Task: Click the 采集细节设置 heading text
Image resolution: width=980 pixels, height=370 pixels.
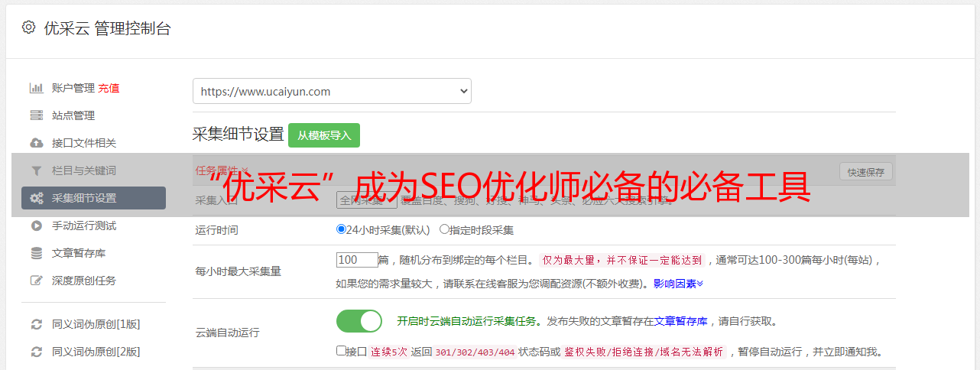Action: [238, 135]
